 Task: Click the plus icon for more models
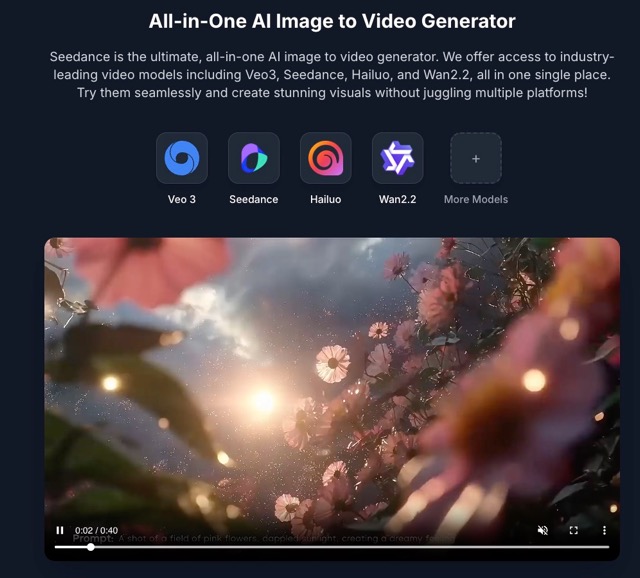[x=476, y=158]
